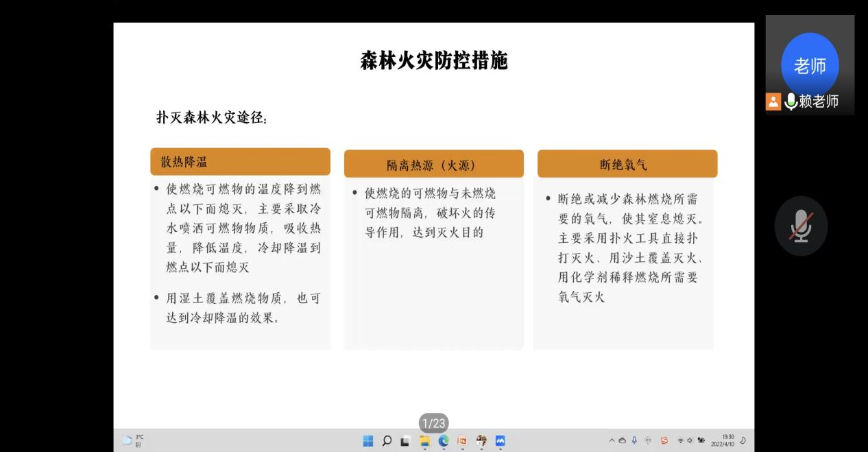Unmute using the crossed-out microphone button
The image size is (868, 452).
(x=801, y=226)
